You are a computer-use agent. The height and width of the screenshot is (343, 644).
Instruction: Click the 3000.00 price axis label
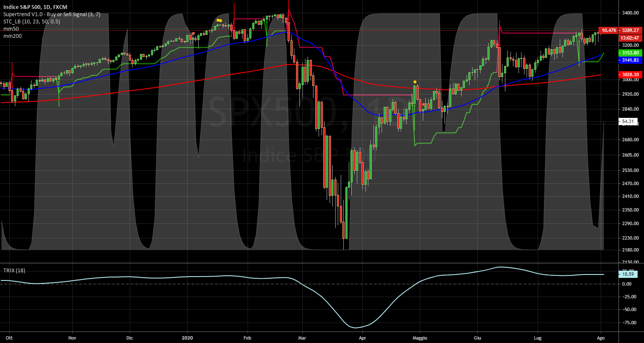click(630, 80)
